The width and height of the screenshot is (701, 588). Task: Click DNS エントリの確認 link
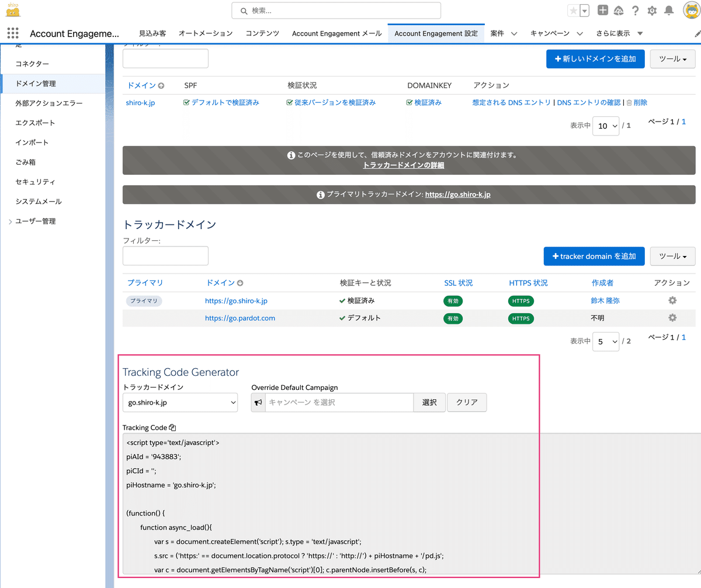[x=589, y=102]
